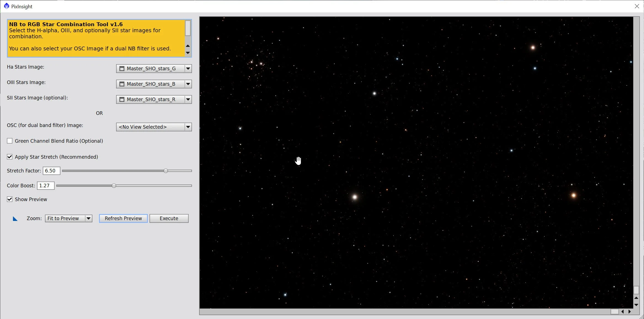Uncheck Apply Star Stretch option
The height and width of the screenshot is (319, 644).
(x=10, y=157)
